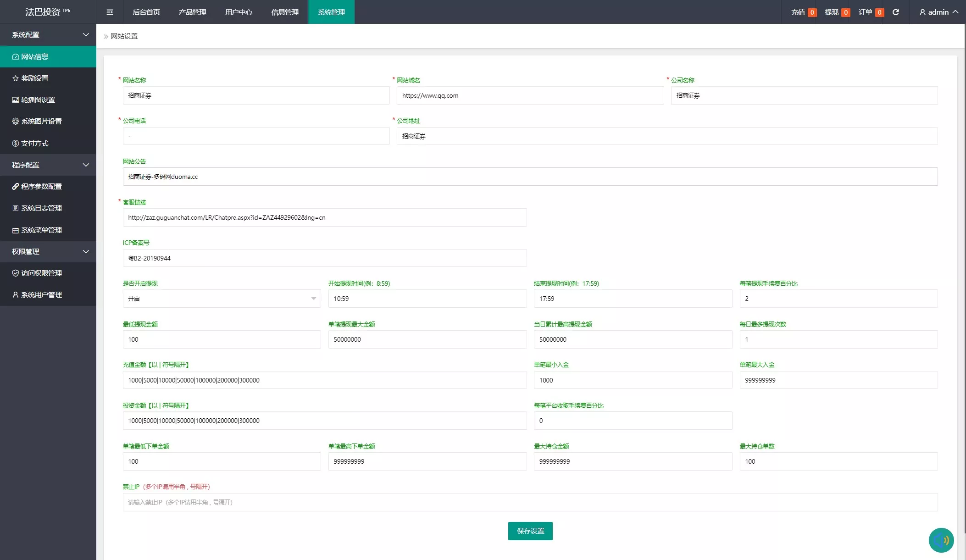Open 支付方式 dollar icon item
The image size is (966, 560).
[34, 144]
